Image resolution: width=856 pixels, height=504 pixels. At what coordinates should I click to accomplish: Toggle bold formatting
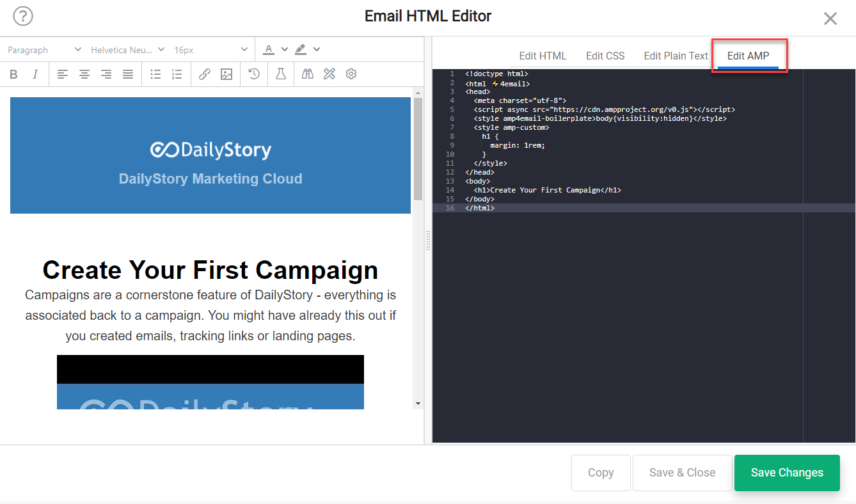13,74
